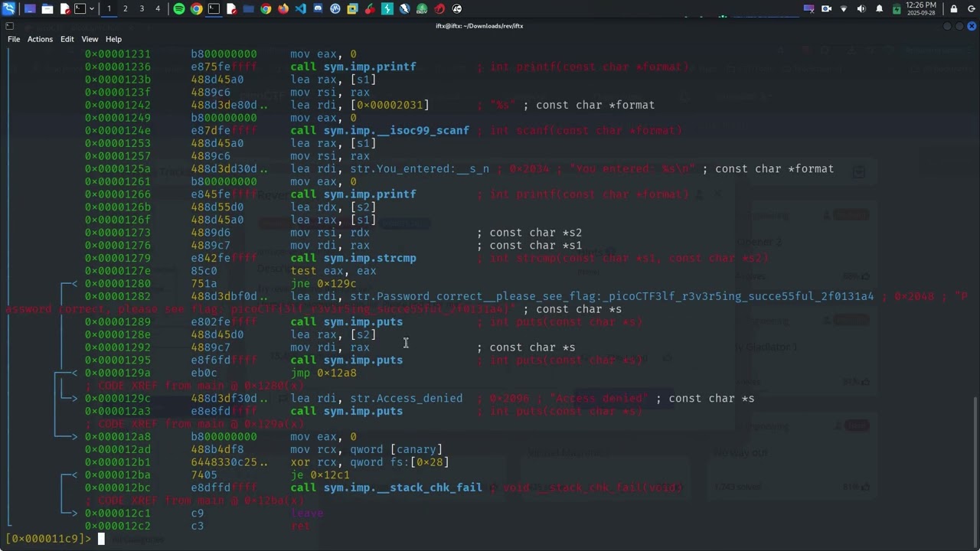This screenshot has height=551, width=980.
Task: Open the Kali applications menu
Action: click(x=8, y=8)
